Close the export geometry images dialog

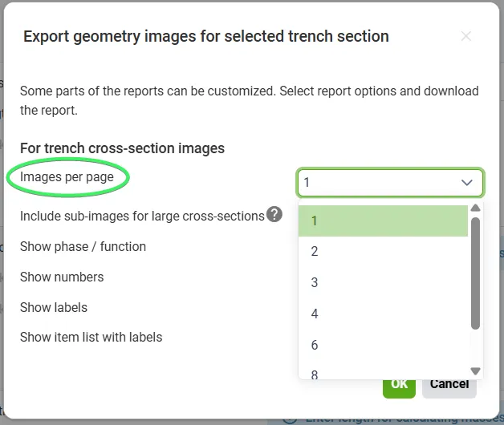(466, 36)
